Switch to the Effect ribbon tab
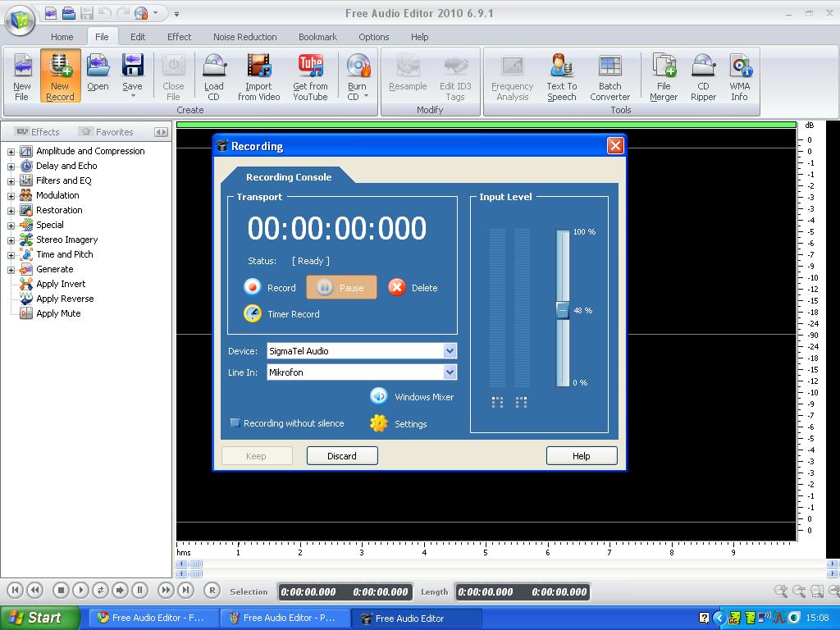Viewport: 840px width, 630px height. click(x=179, y=37)
